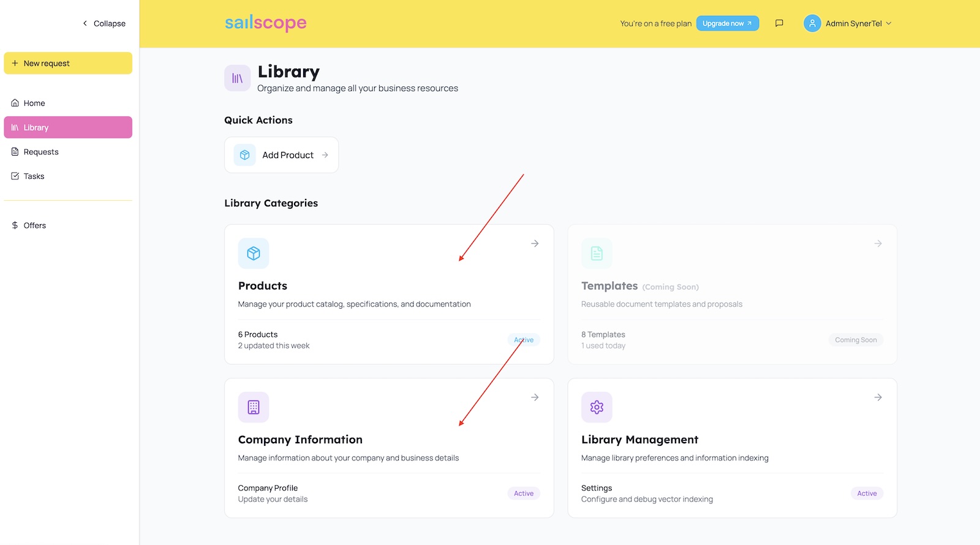Click the Library books icon beside title
The image size is (980, 545).
238,78
